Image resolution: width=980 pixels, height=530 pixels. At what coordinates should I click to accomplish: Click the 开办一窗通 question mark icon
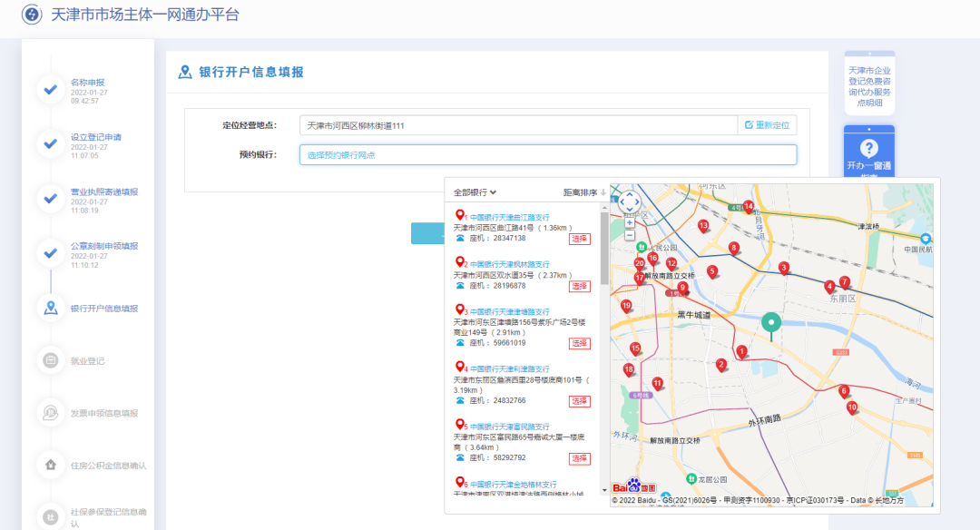click(868, 148)
